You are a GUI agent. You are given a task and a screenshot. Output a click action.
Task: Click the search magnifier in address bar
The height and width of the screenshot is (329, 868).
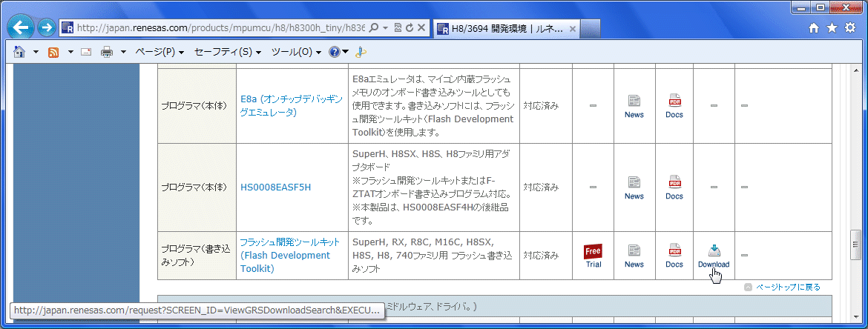point(374,27)
